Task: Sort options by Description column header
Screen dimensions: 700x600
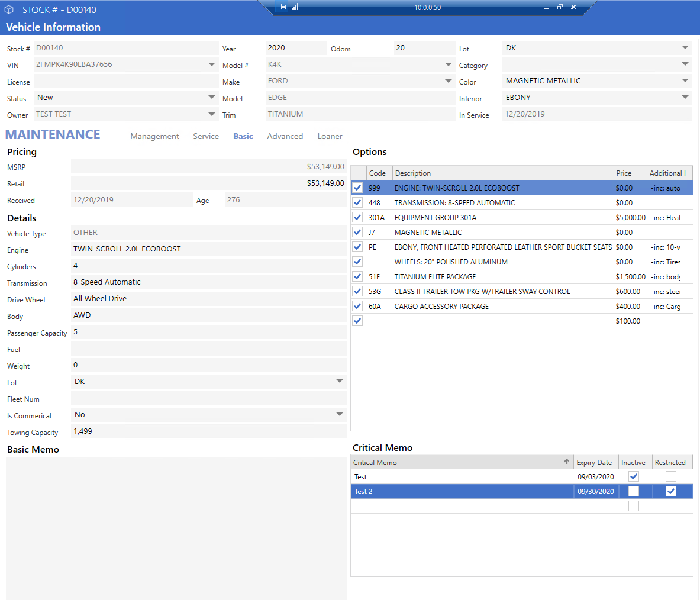Action: pyautogui.click(x=503, y=173)
